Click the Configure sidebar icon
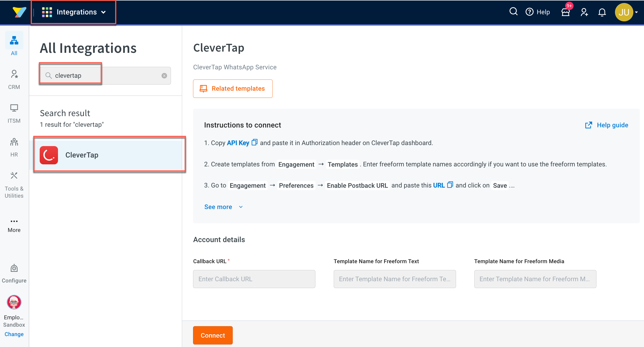The image size is (644, 347). coord(14,268)
